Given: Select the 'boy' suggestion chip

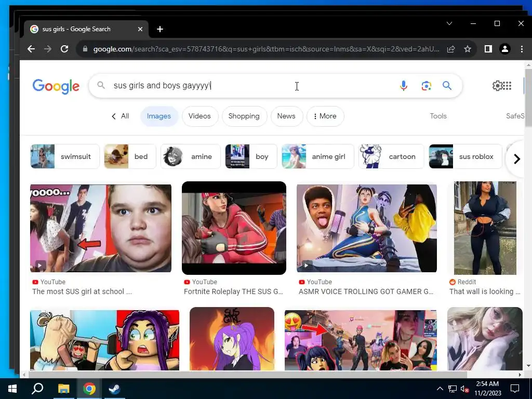Looking at the screenshot, I should click(251, 156).
